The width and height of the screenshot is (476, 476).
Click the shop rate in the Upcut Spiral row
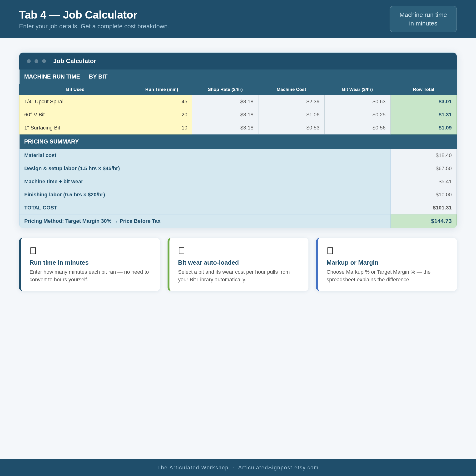[x=225, y=102]
